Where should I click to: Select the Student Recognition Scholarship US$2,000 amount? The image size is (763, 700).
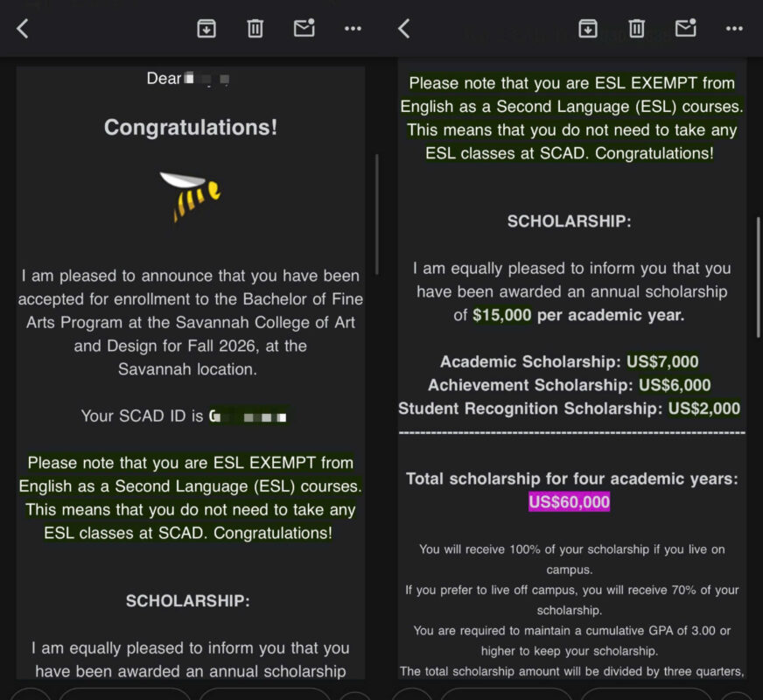click(x=703, y=409)
